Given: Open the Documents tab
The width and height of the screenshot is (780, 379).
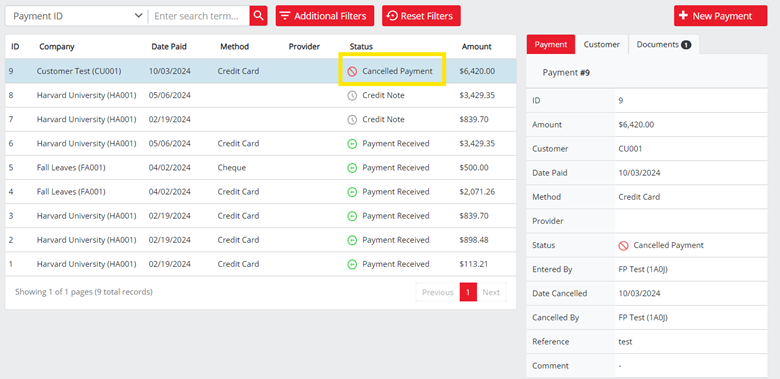Looking at the screenshot, I should coord(664,44).
